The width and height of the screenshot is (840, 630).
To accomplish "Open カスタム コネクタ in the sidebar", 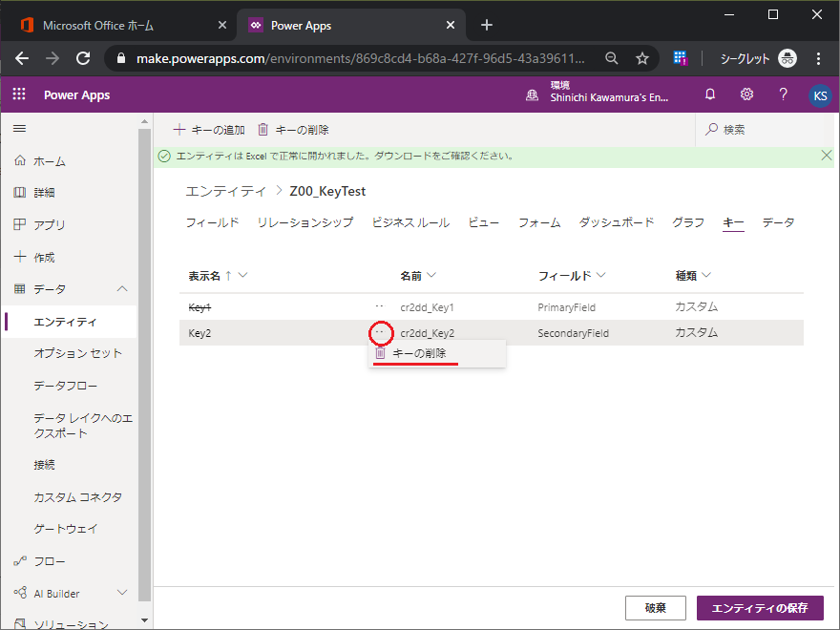I will (x=77, y=497).
